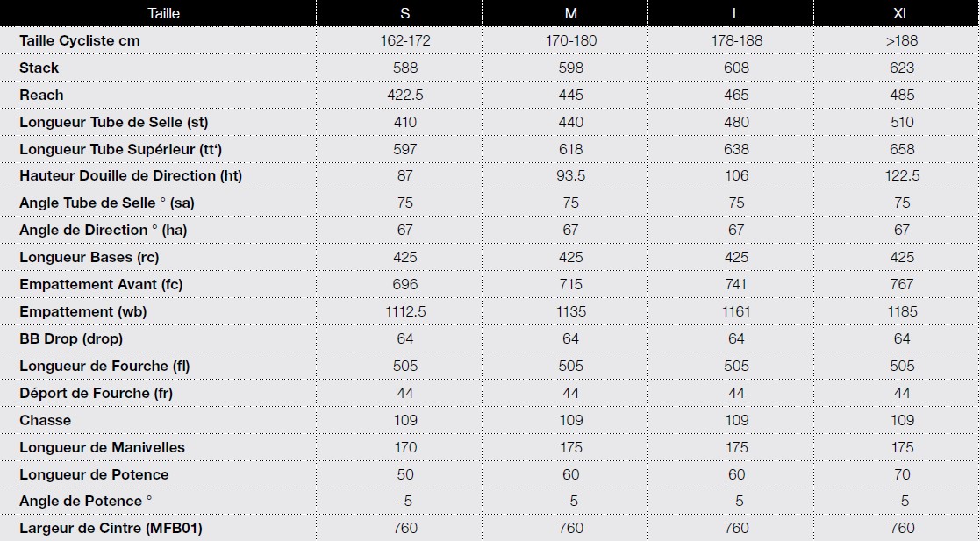Click Hauteur Douille de Direction (ht) label
980x541 pixels.
(131, 175)
